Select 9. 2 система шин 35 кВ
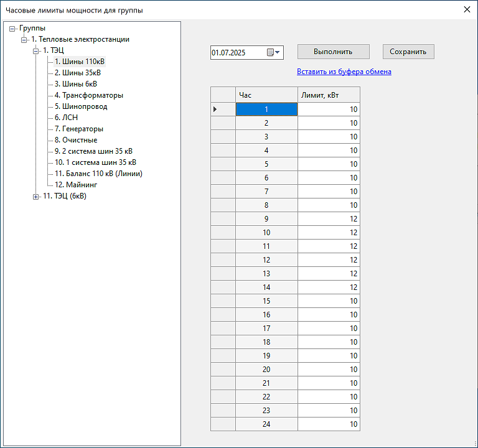The height and width of the screenshot is (448, 478). (x=93, y=151)
